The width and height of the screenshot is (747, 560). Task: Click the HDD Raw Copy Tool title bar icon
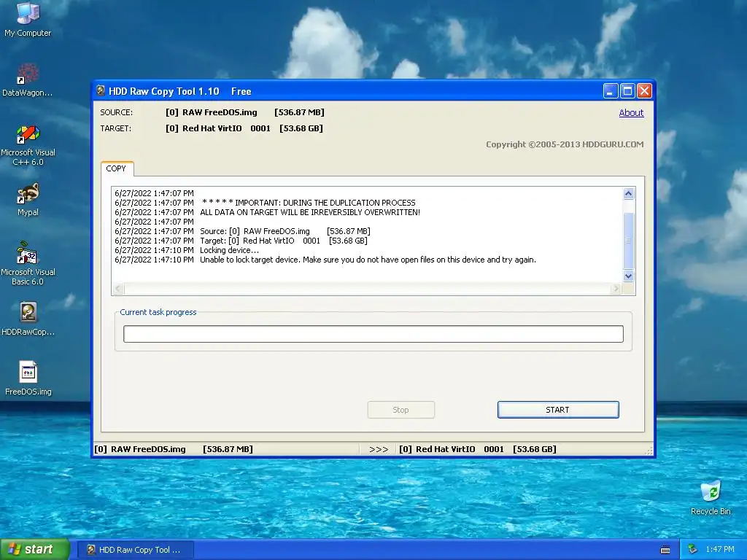pos(101,90)
